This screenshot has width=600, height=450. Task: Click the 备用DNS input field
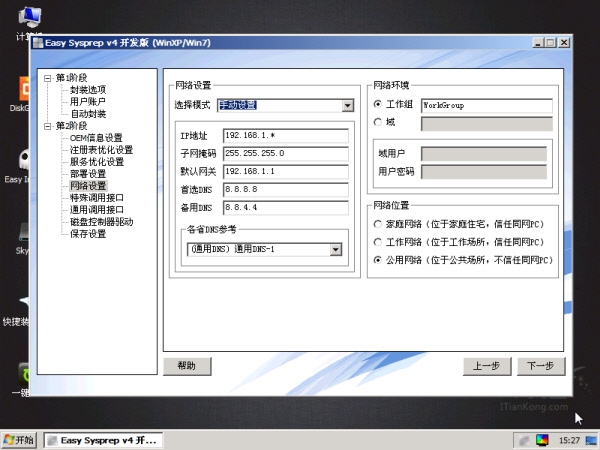[286, 207]
